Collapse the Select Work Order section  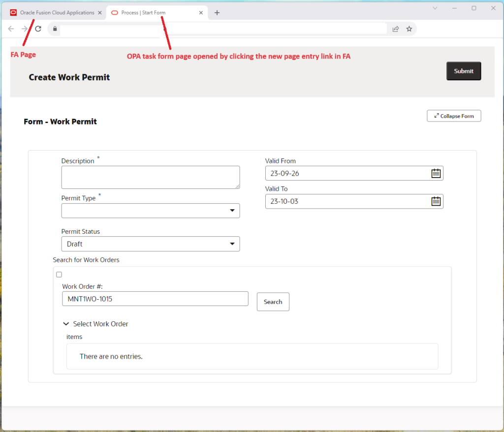pos(66,324)
